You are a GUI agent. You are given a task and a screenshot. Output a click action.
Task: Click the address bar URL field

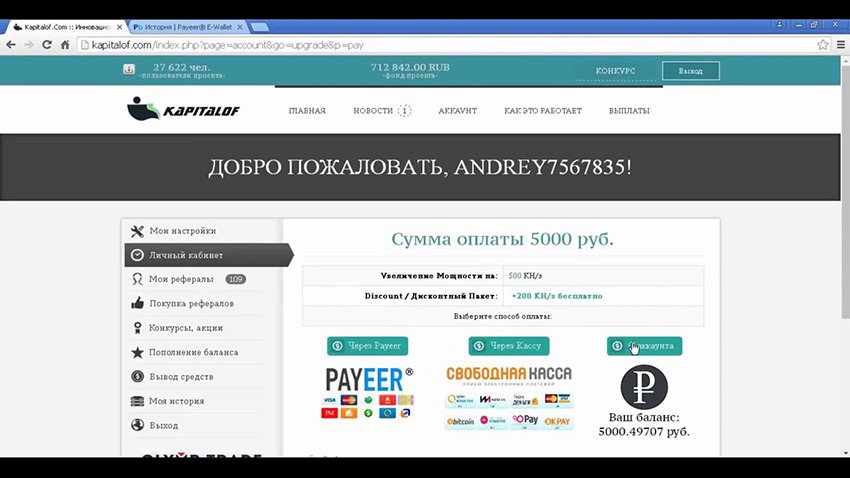[445, 45]
